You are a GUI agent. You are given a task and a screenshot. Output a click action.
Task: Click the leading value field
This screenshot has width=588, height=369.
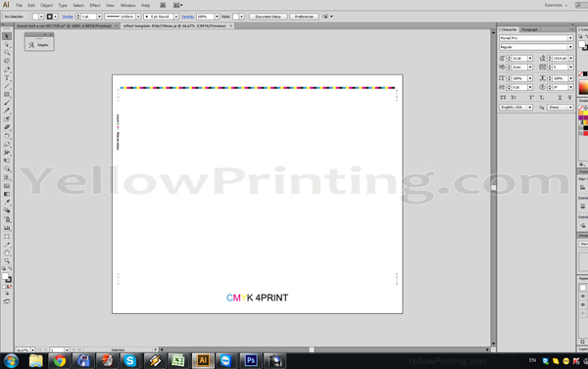pyautogui.click(x=560, y=59)
